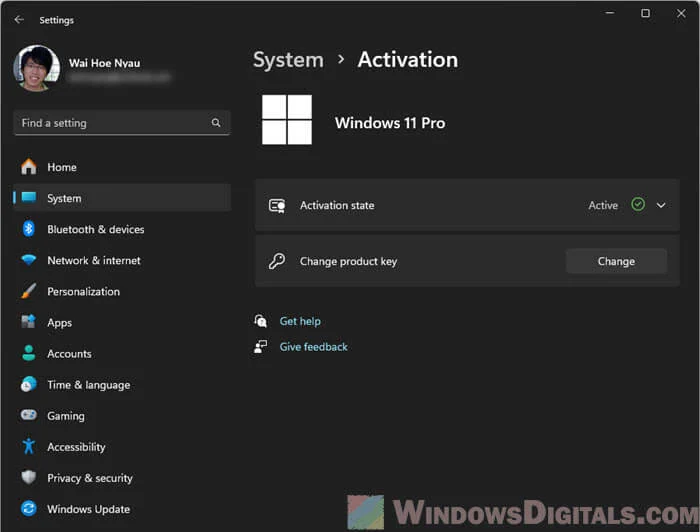The height and width of the screenshot is (532, 700).
Task: Open the Personalization paintbrush icon
Action: point(29,291)
